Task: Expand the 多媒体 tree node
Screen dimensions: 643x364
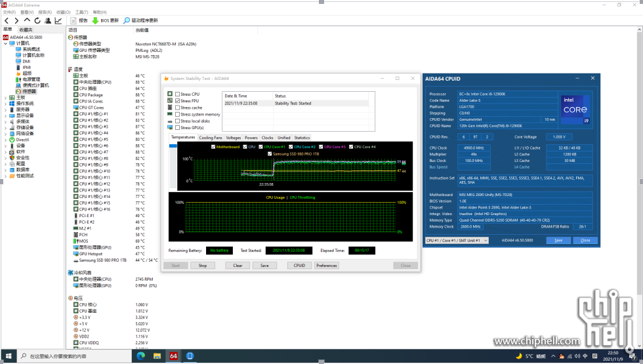Action: [5, 122]
